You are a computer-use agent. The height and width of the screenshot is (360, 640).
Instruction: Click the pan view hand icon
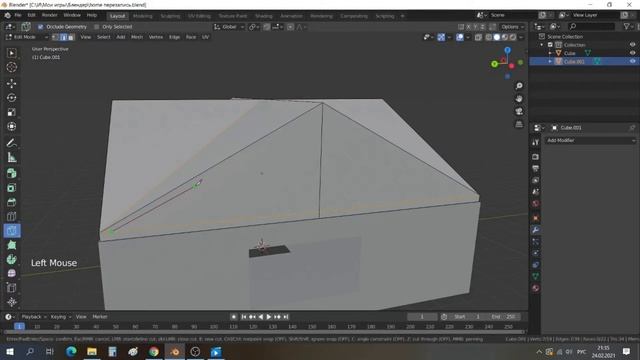coord(519,98)
